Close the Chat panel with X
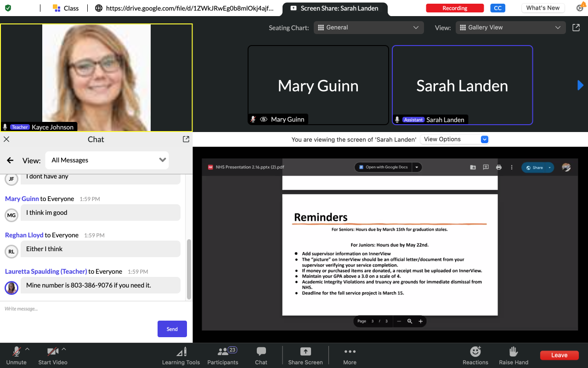The image size is (588, 368). click(x=6, y=139)
